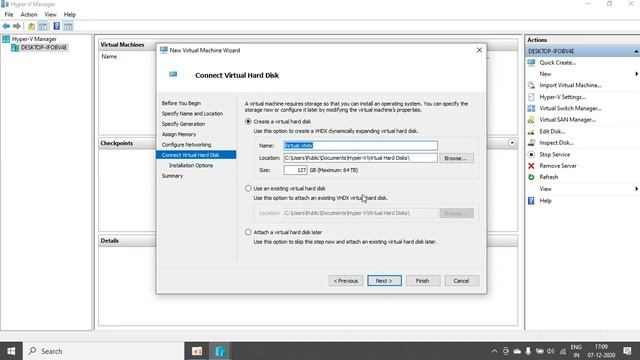Viewport: 640px width, 360px height.
Task: Open Import Virtual Machine action
Action: tap(570, 85)
